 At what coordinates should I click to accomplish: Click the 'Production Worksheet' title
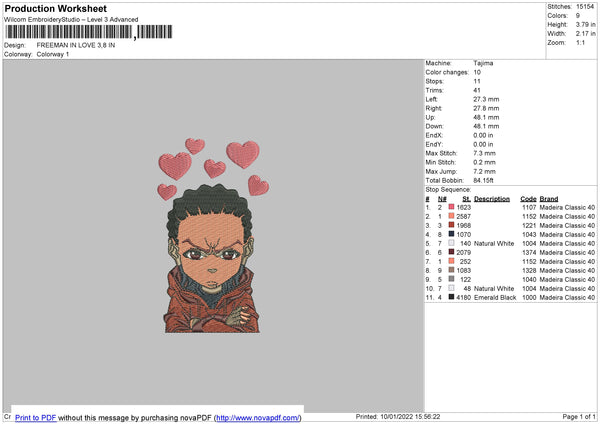(56, 8)
